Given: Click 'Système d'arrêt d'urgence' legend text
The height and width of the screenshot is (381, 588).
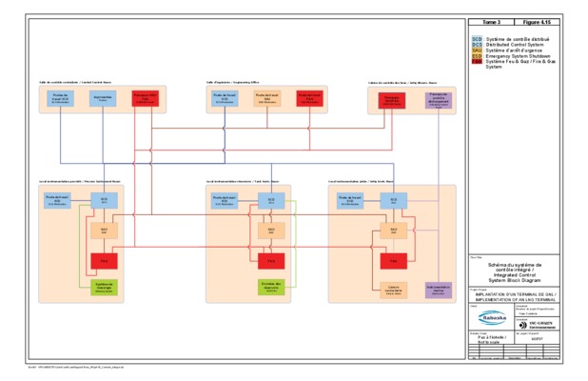Looking at the screenshot, I should pyautogui.click(x=514, y=50).
